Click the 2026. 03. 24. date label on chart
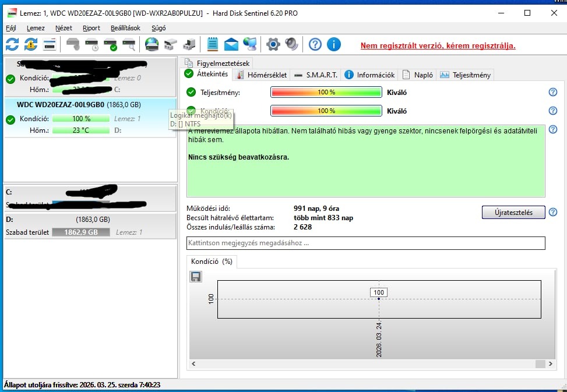 [379, 339]
